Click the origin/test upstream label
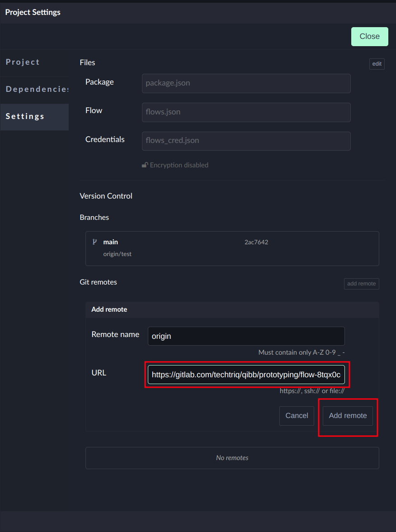Image resolution: width=396 pixels, height=532 pixels. 117,254
